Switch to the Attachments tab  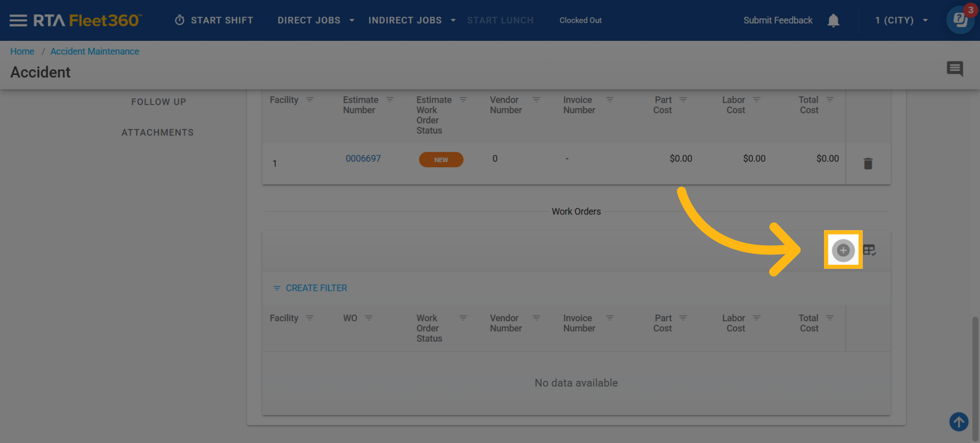click(x=158, y=132)
